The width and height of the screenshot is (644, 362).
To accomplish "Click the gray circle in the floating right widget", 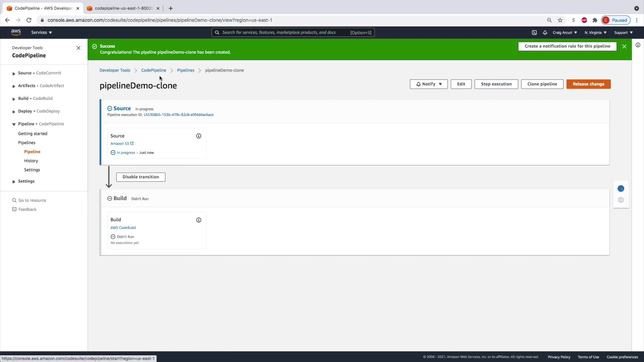I will coord(621,200).
